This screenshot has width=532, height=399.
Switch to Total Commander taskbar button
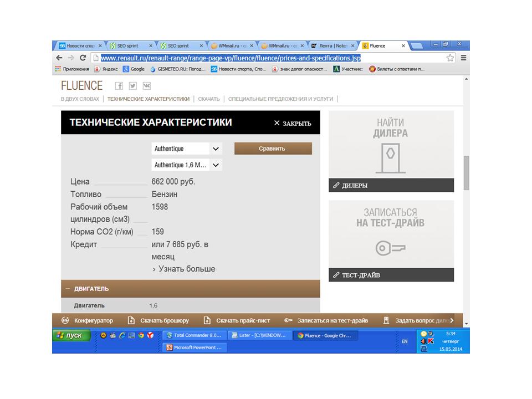coord(193,335)
